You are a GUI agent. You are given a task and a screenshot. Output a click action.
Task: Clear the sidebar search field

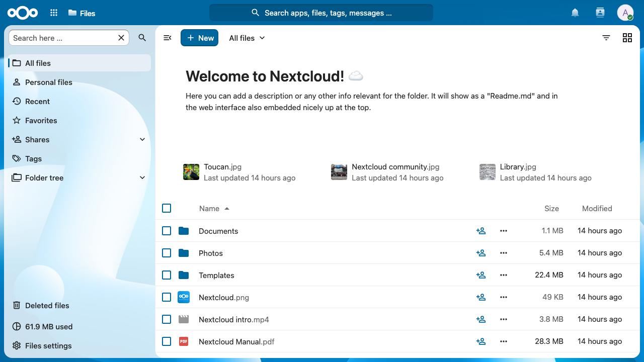coord(121,38)
